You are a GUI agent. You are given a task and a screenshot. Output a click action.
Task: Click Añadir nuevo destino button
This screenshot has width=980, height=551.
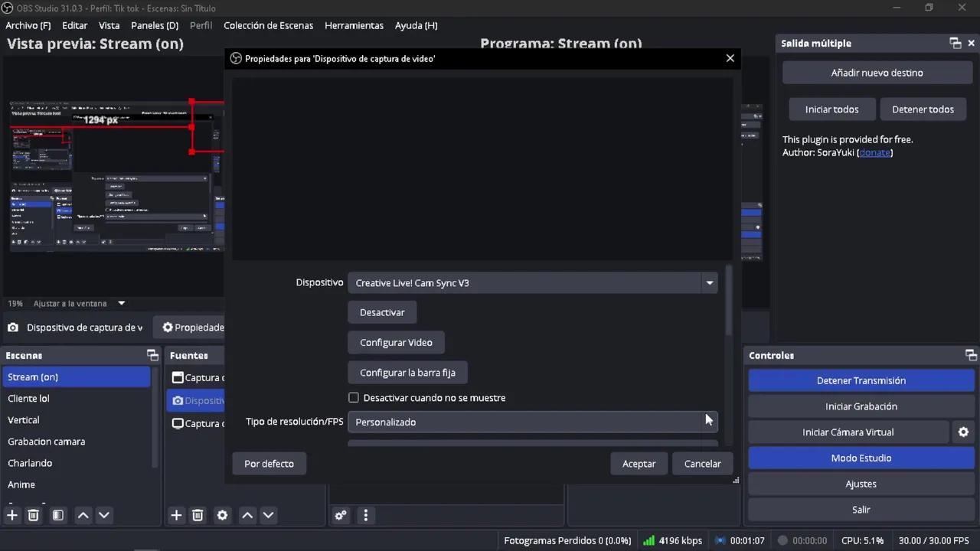point(877,73)
